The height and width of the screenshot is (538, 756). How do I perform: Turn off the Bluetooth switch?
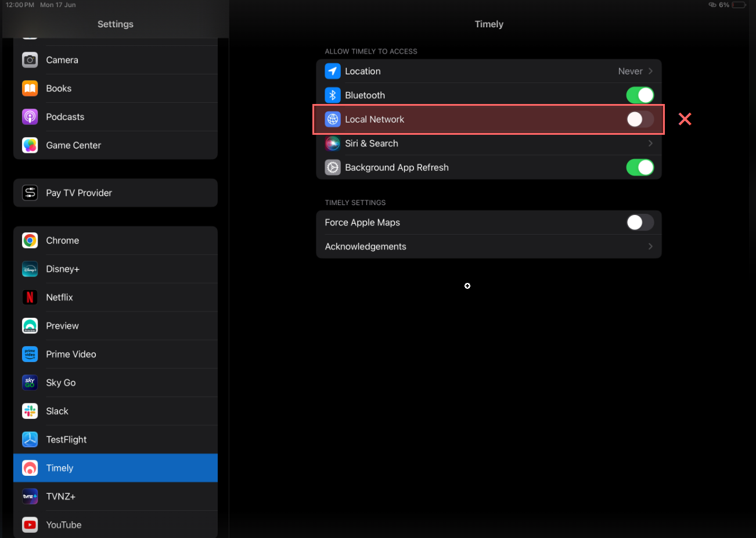click(x=640, y=95)
